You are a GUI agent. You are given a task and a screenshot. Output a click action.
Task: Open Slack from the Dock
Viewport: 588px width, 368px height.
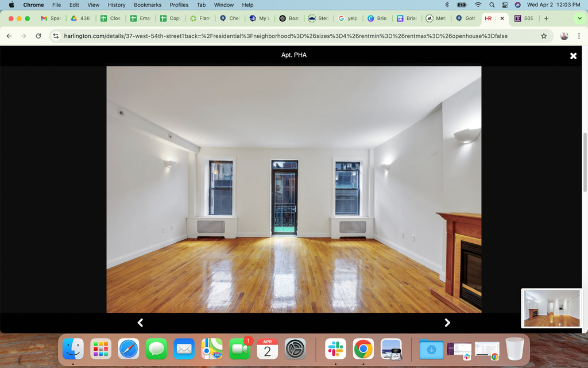click(335, 349)
